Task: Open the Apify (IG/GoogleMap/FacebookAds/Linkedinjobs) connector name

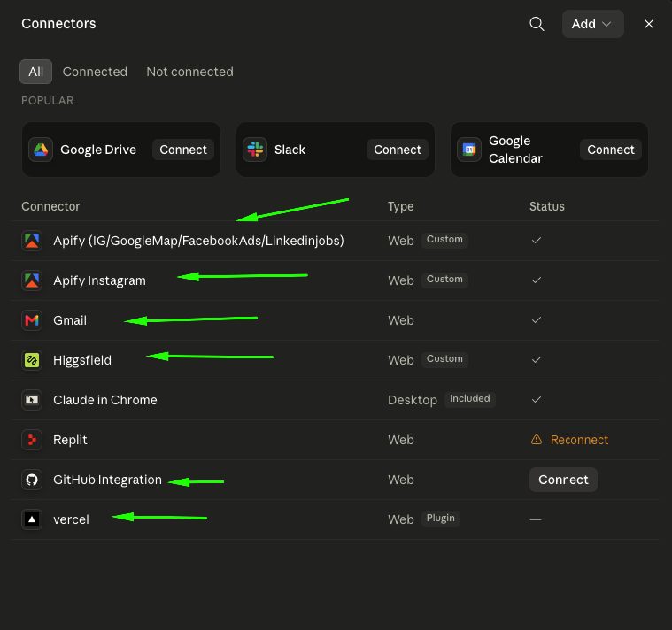Action: click(x=198, y=241)
